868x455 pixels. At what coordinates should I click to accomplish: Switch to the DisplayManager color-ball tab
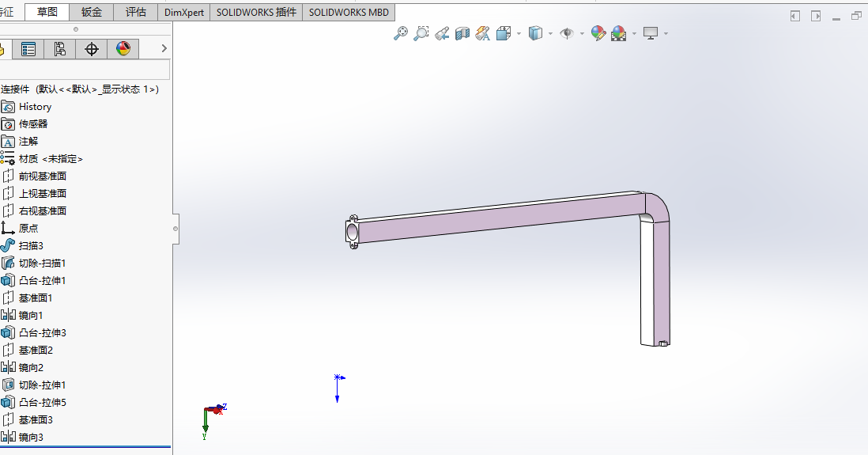123,49
